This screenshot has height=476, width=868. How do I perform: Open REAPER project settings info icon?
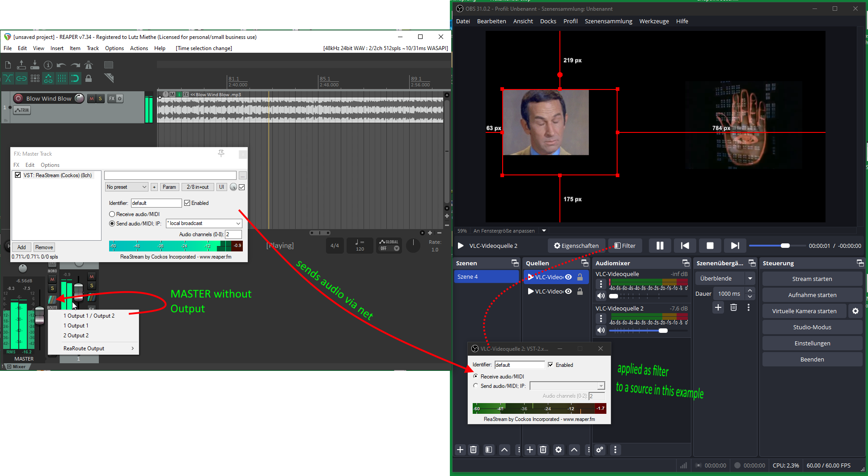(48, 65)
